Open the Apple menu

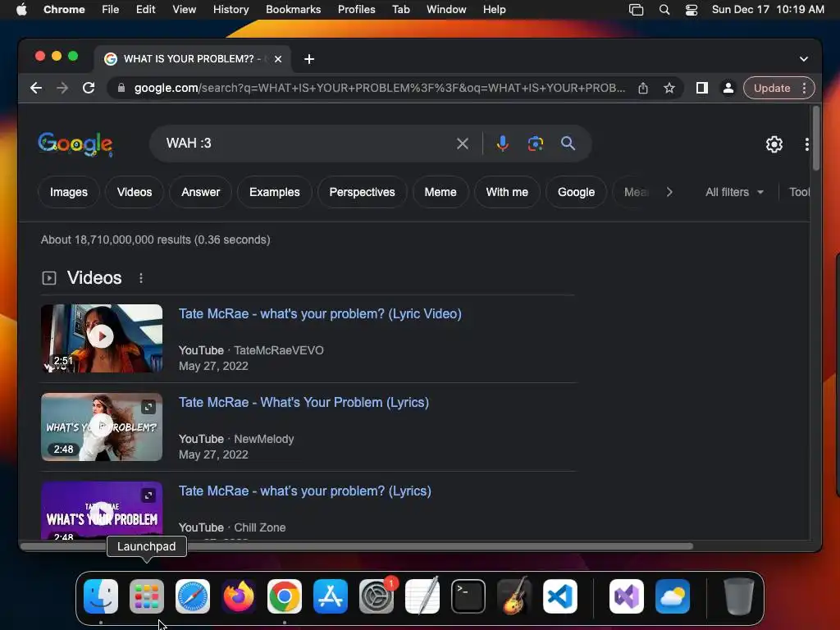pyautogui.click(x=21, y=10)
